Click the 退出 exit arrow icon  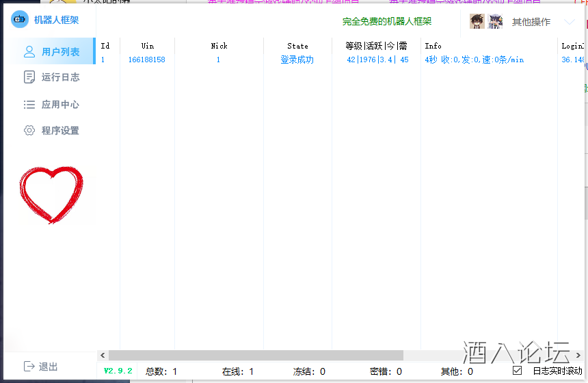[x=29, y=367]
